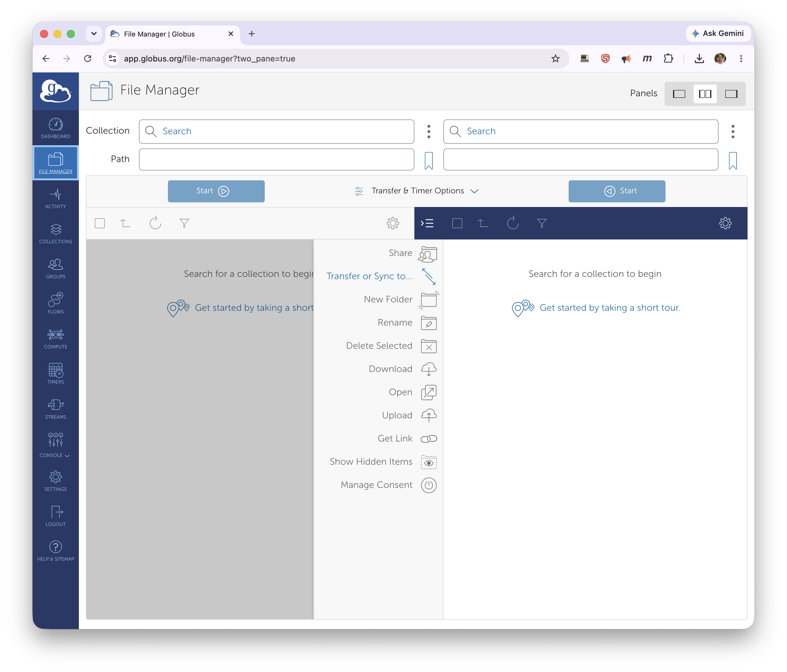
Task: Choose Share from the actions menu
Action: (413, 254)
